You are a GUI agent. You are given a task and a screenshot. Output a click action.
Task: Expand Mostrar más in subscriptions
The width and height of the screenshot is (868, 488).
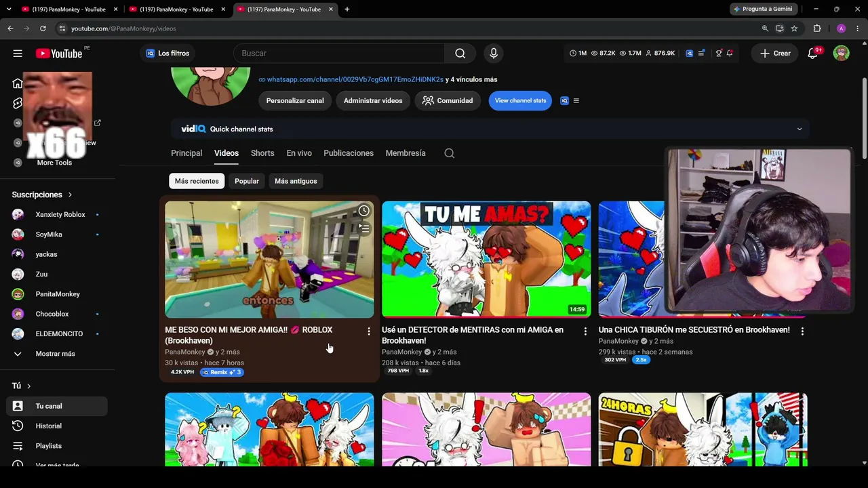pos(54,354)
